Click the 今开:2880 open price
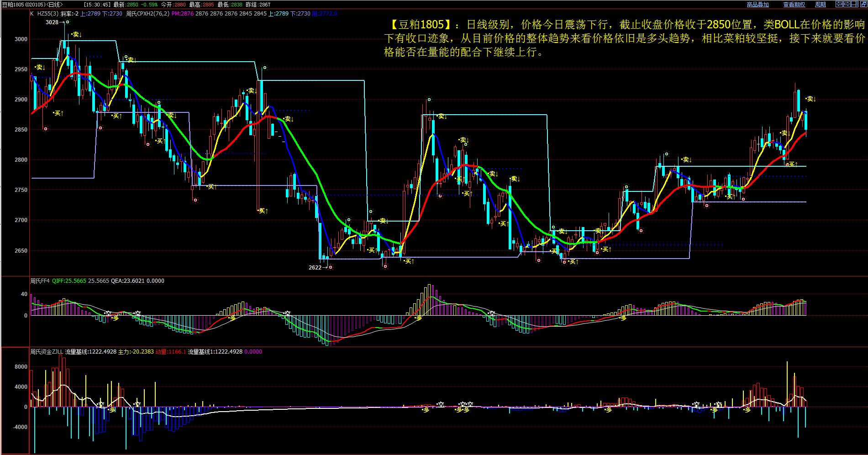 [x=174, y=5]
